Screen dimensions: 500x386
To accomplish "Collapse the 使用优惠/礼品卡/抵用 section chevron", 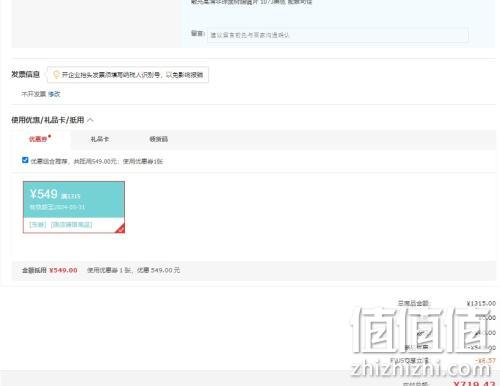I will coord(90,120).
